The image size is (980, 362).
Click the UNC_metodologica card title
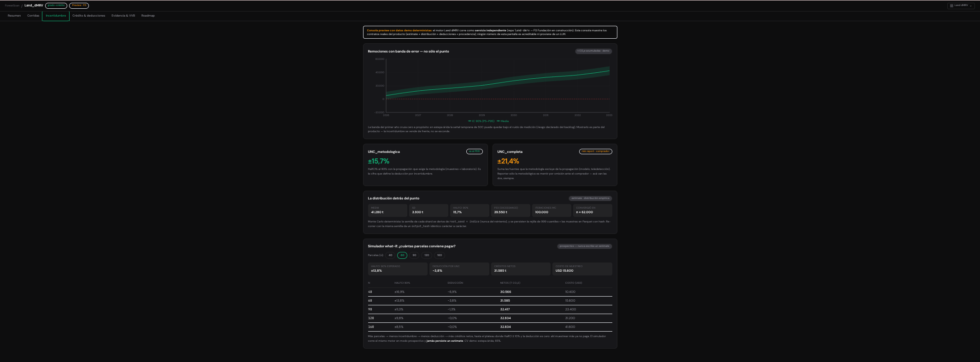pyautogui.click(x=384, y=152)
